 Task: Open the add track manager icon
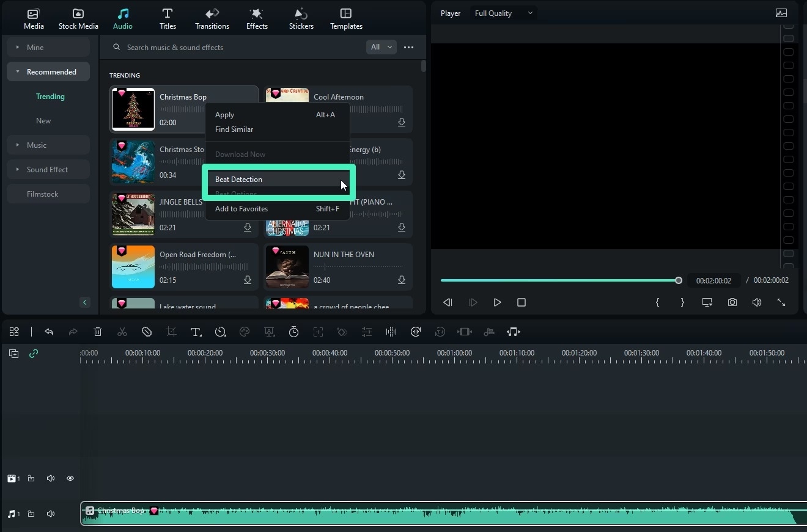13,353
